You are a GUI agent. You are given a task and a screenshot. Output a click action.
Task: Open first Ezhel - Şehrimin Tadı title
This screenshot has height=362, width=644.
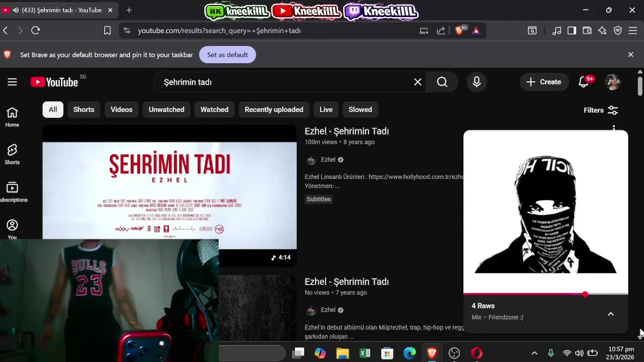[347, 131]
